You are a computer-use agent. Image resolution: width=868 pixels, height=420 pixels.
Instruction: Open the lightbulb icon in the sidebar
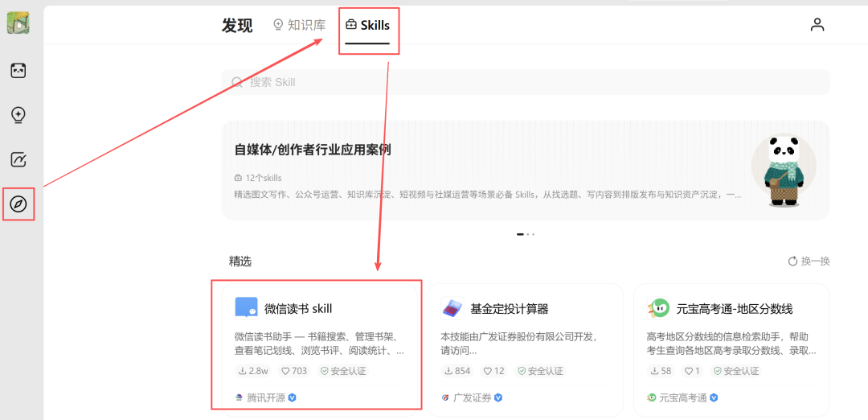[18, 115]
